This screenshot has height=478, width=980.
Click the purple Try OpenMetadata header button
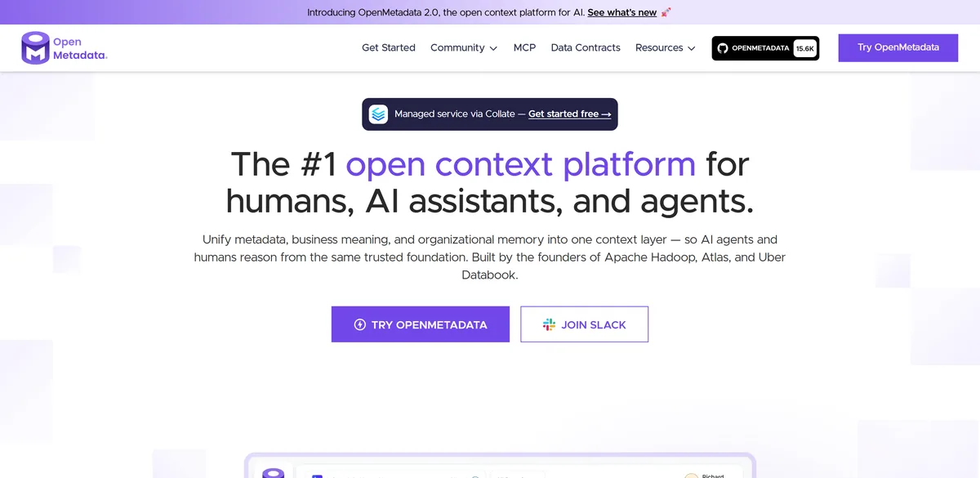point(898,47)
